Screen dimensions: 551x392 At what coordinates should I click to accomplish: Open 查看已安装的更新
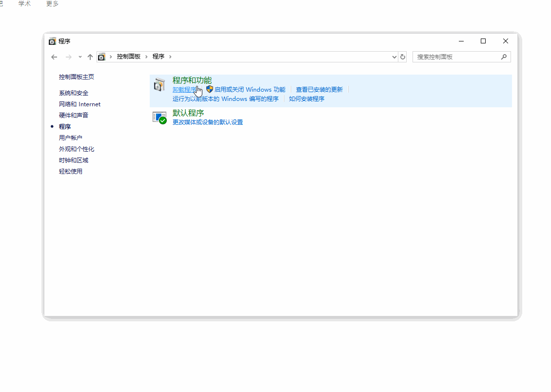point(319,90)
